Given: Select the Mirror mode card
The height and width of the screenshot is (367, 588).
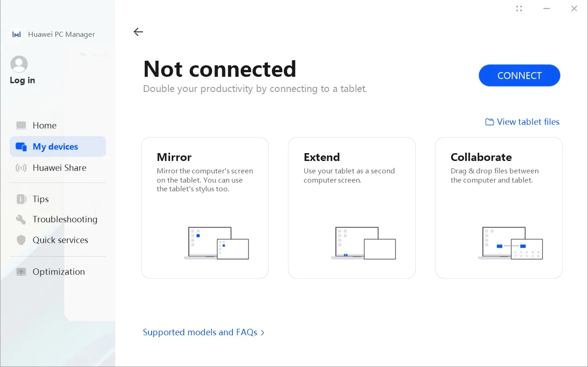Looking at the screenshot, I should pyautogui.click(x=205, y=208).
